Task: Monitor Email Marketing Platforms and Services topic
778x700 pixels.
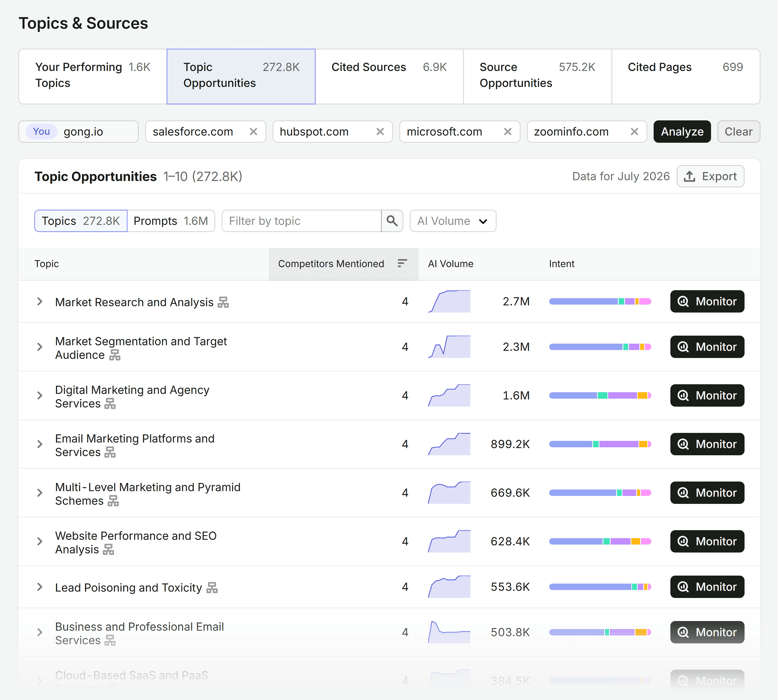Action: point(707,444)
